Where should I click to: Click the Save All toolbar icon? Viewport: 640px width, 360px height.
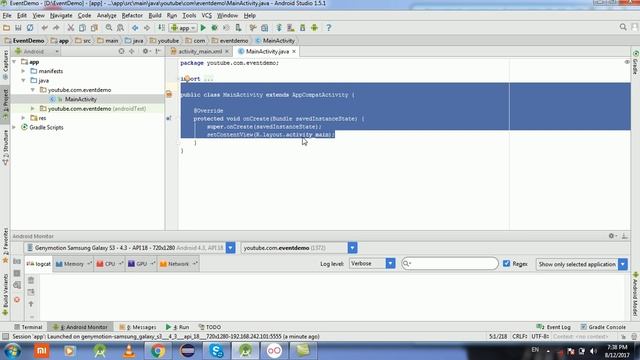[x=18, y=28]
